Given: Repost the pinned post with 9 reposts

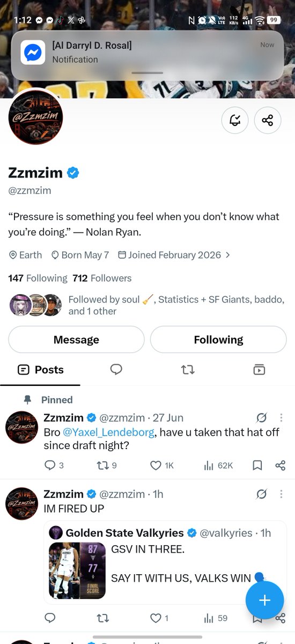Looking at the screenshot, I should 106,465.
